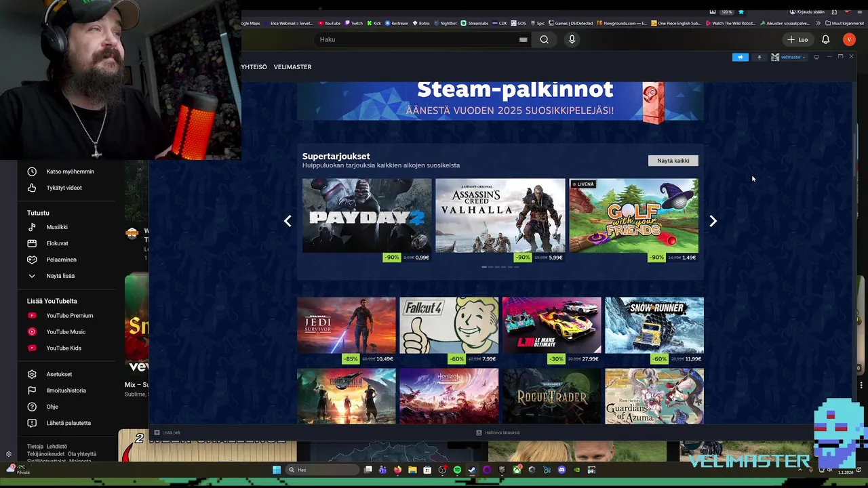Click Lisää peli at Steam bottom bar

(x=167, y=432)
